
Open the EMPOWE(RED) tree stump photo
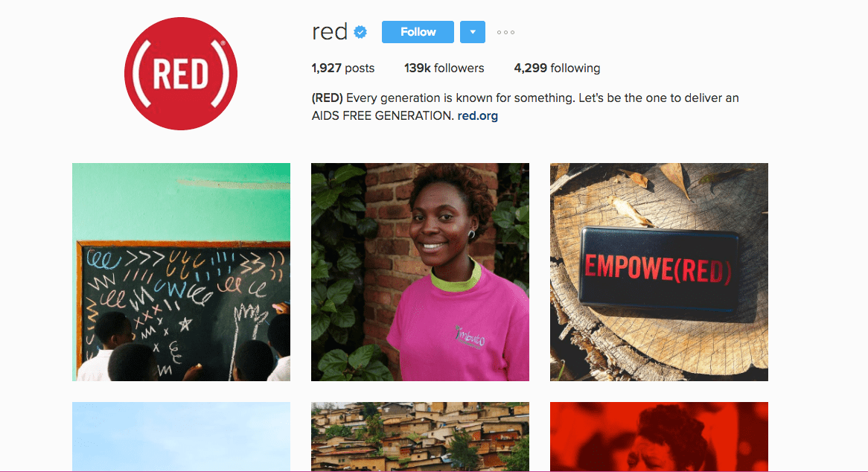pyautogui.click(x=659, y=272)
